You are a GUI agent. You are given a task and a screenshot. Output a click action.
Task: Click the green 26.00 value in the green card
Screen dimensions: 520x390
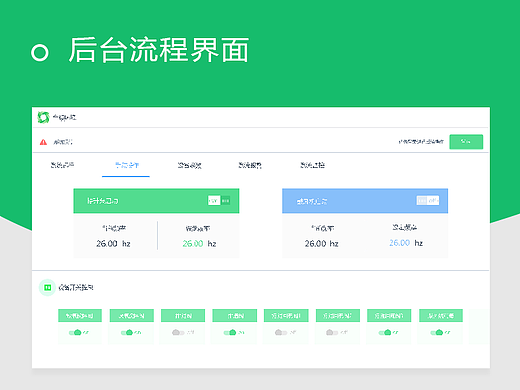point(193,244)
